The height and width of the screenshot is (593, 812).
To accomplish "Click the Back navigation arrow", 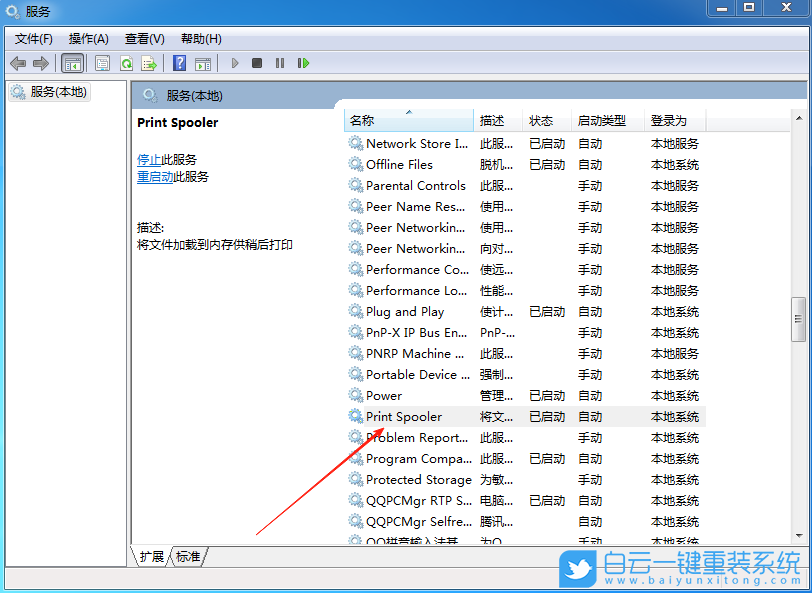I will [x=18, y=62].
